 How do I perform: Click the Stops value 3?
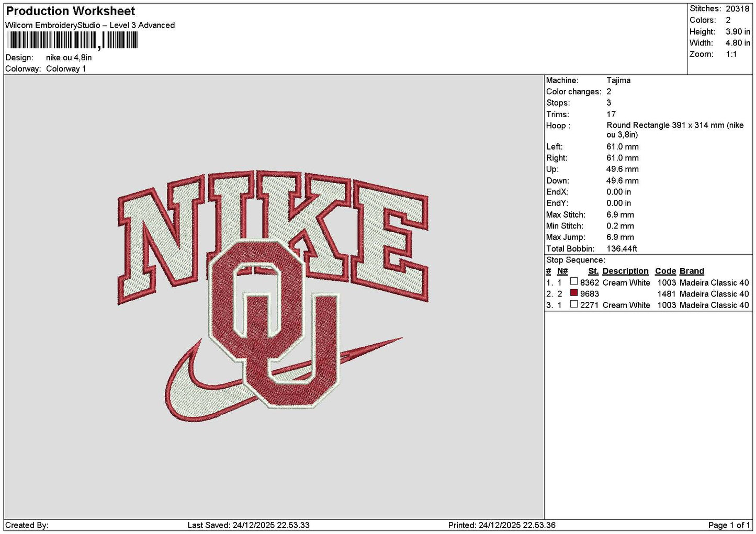tap(609, 103)
